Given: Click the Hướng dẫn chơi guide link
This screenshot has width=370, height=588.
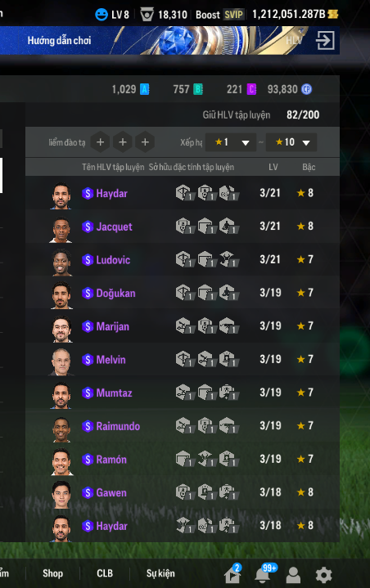Looking at the screenshot, I should pyautogui.click(x=59, y=41).
